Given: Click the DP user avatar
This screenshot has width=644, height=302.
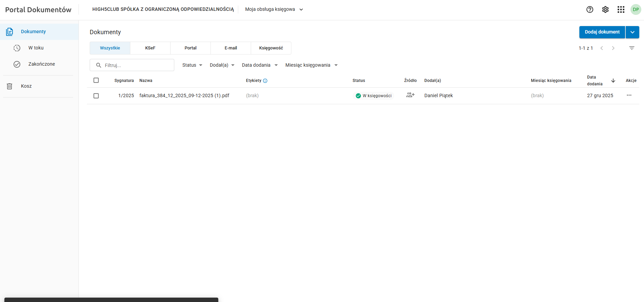Looking at the screenshot, I should point(636,9).
